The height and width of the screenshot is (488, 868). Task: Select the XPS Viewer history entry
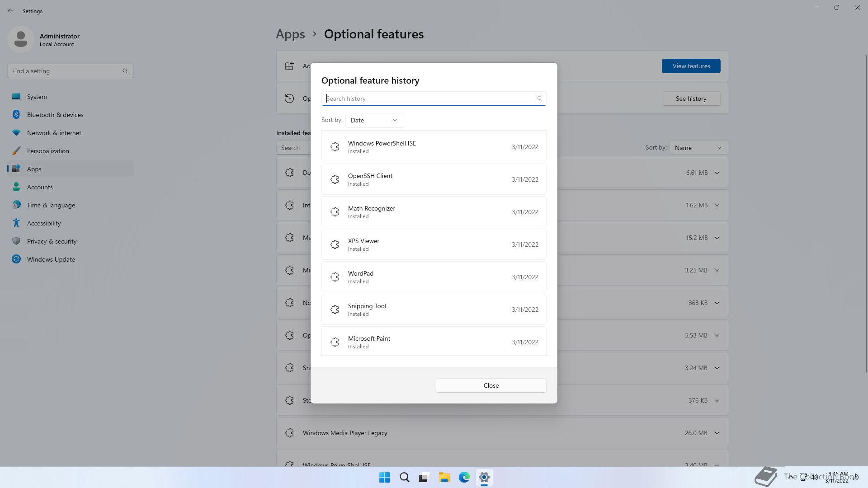click(x=434, y=244)
